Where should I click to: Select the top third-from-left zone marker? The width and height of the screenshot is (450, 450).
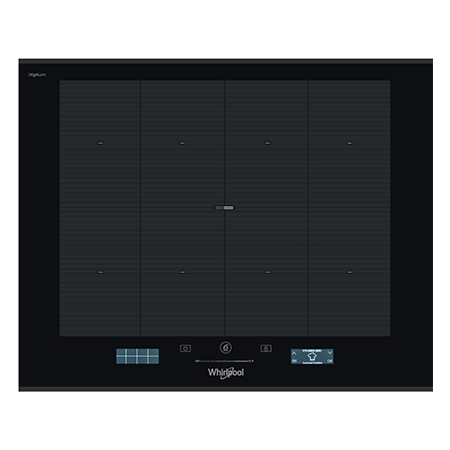coord(267,143)
